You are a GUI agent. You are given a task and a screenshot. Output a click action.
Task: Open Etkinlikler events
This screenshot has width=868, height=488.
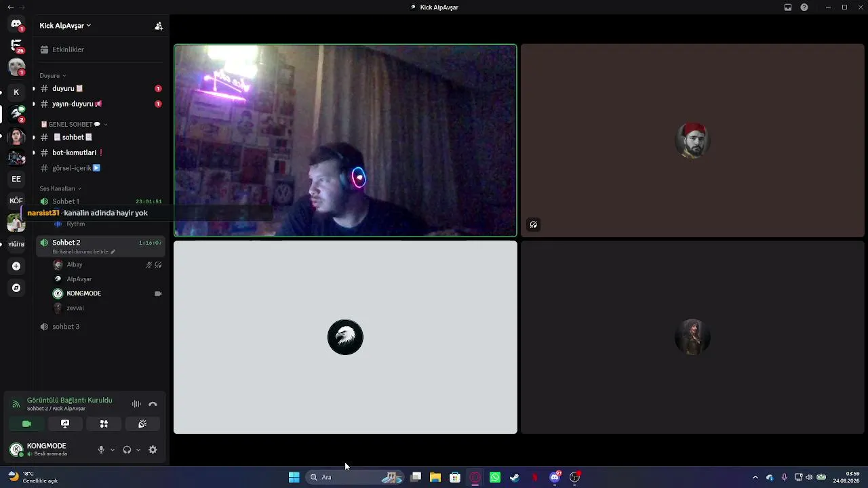click(x=100, y=49)
